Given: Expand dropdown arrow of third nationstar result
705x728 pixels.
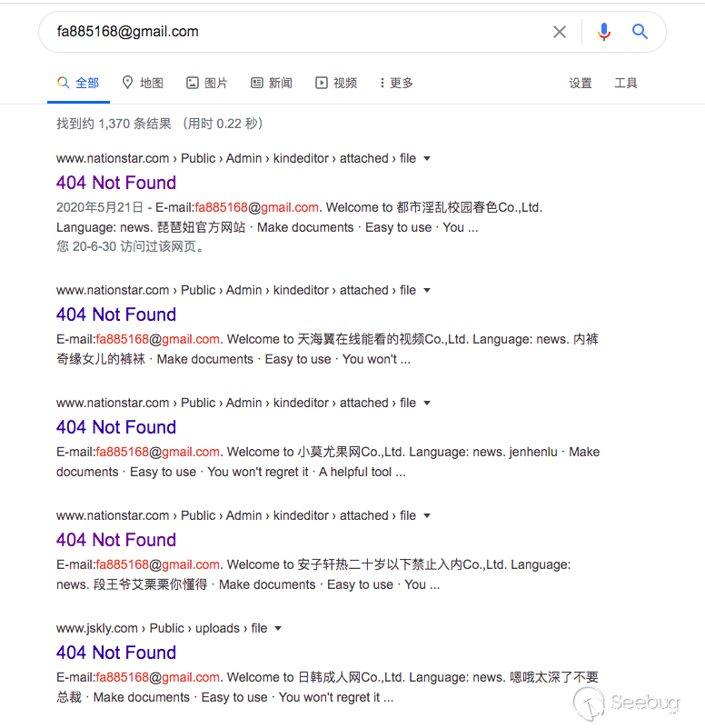Looking at the screenshot, I should point(427,403).
